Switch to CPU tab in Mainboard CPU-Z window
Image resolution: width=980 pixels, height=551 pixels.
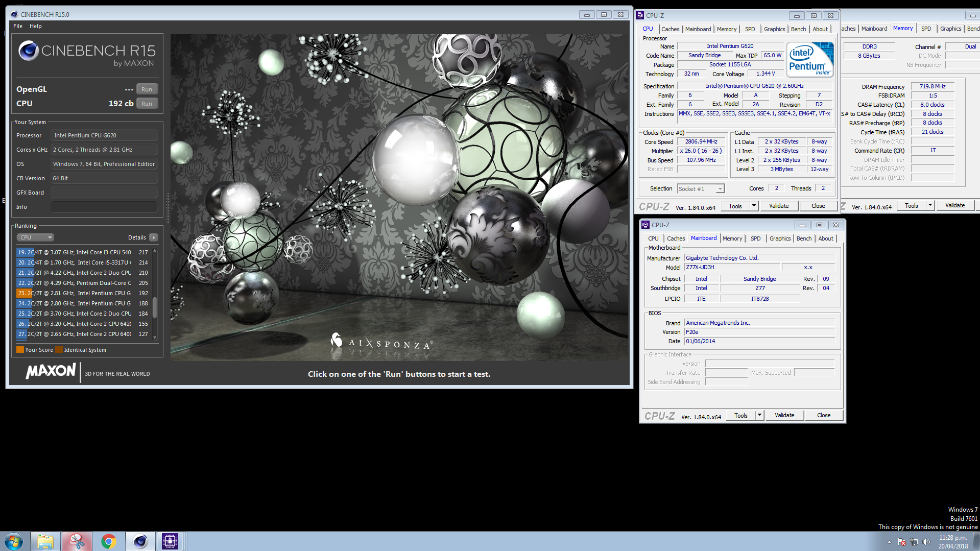(653, 238)
